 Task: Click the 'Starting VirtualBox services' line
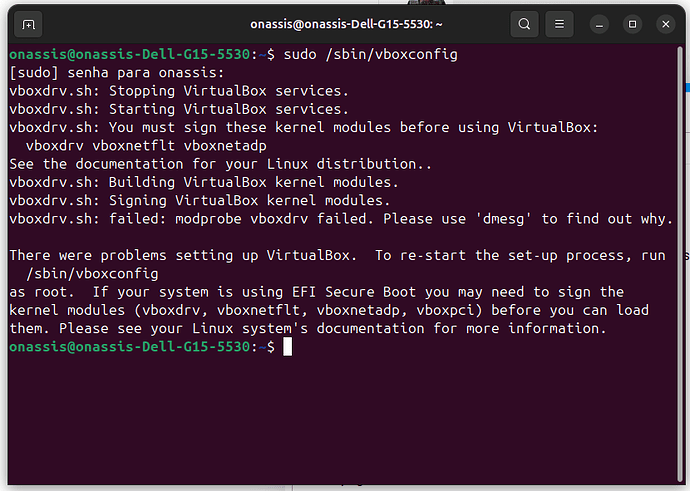(x=179, y=108)
